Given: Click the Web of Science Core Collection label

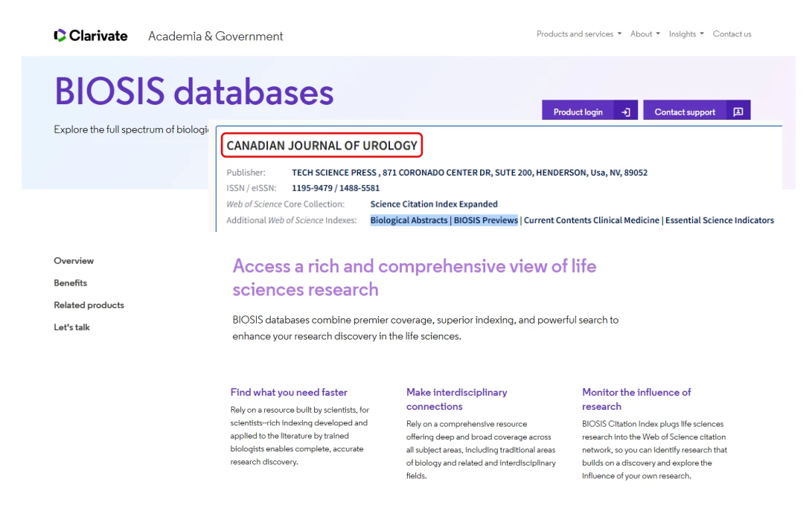Looking at the screenshot, I should coord(285,204).
